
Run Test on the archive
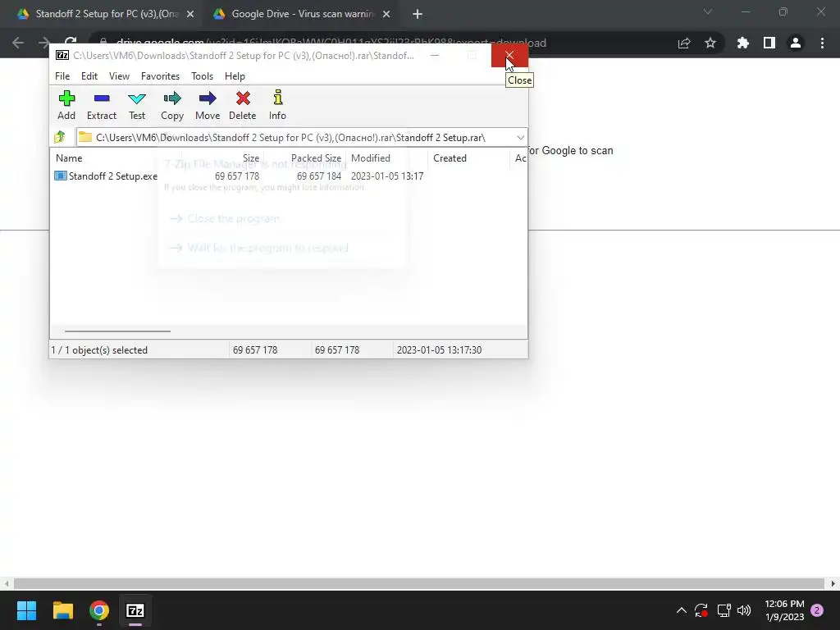pos(137,105)
